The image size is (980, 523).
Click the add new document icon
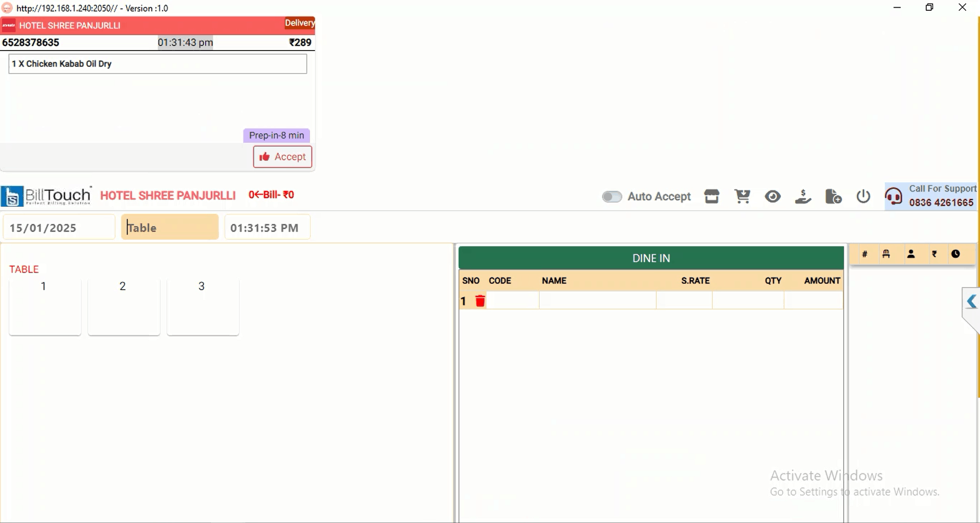point(833,197)
